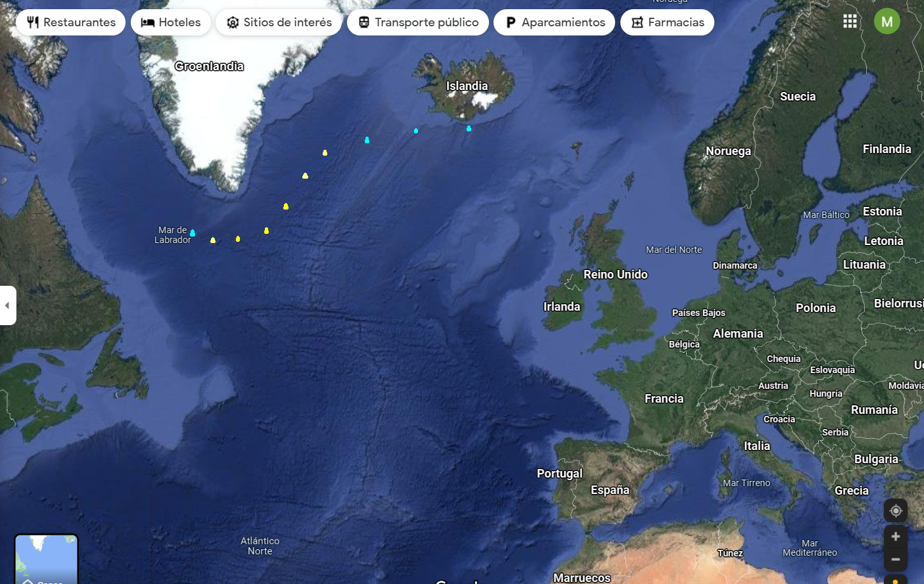Click the cyan marker next to Mar de Labrador
The width and height of the screenshot is (924, 584).
[193, 233]
